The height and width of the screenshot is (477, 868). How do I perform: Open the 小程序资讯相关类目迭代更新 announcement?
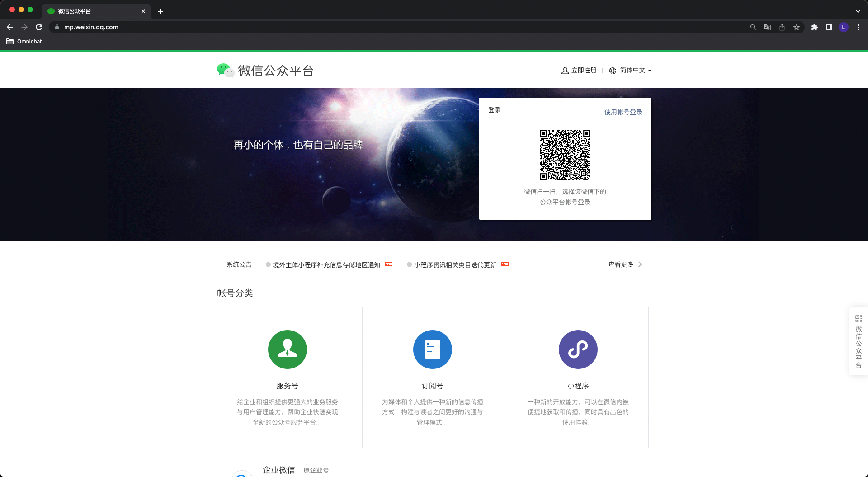tap(455, 265)
